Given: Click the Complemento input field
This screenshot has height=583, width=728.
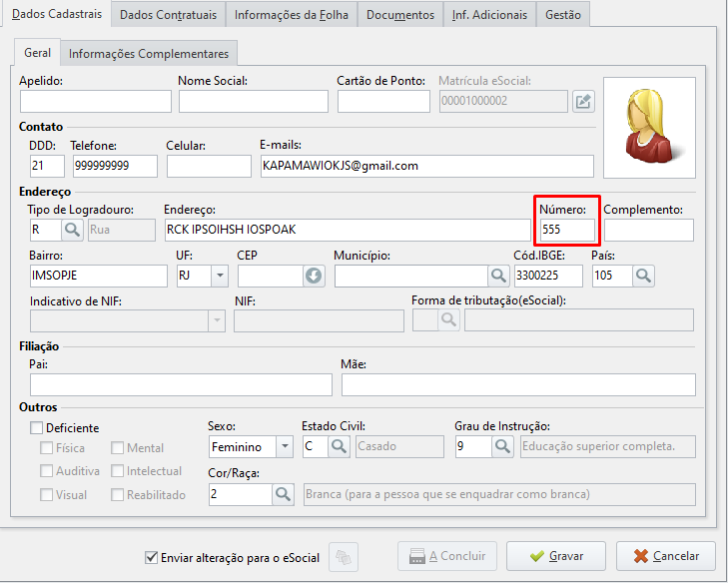Looking at the screenshot, I should 649,230.
